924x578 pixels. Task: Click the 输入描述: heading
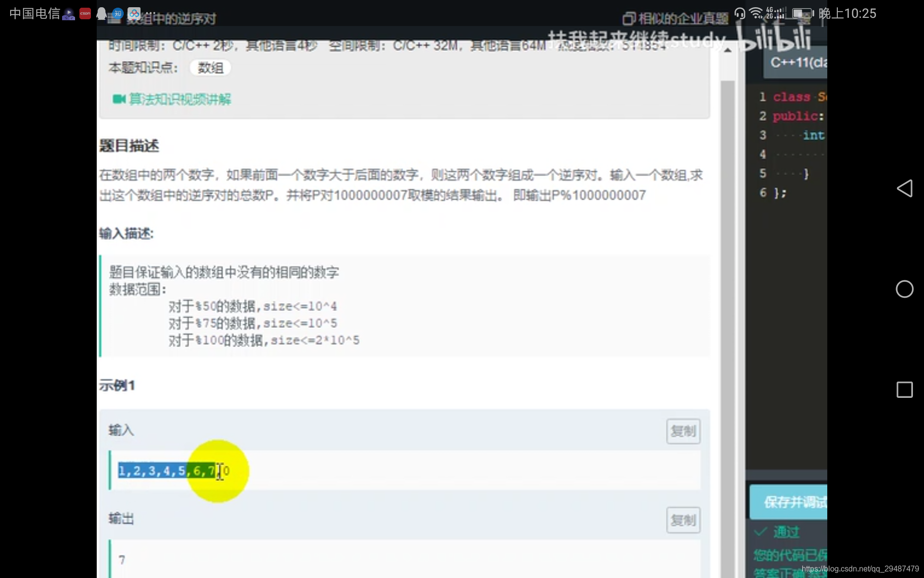[126, 234]
